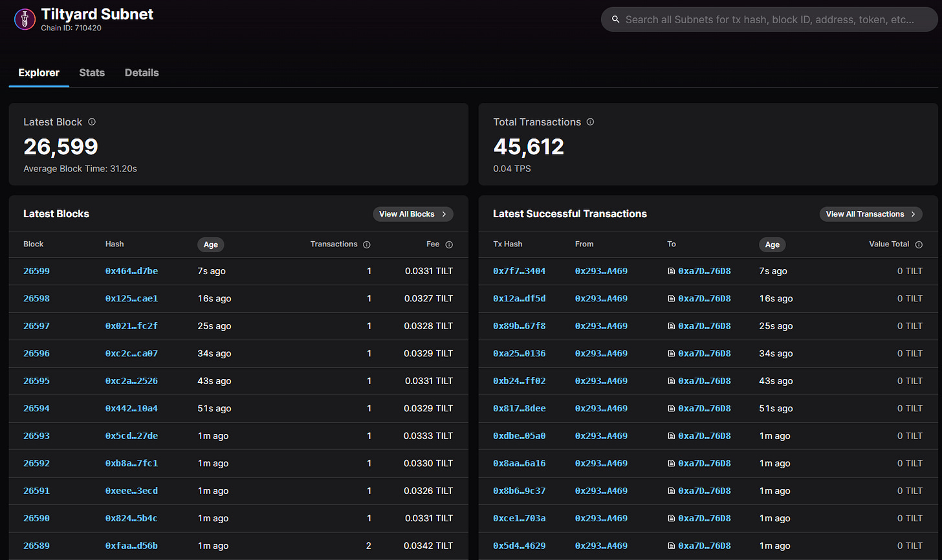
Task: Click contract icon in the 0xb24…ff02 row
Action: 672,381
